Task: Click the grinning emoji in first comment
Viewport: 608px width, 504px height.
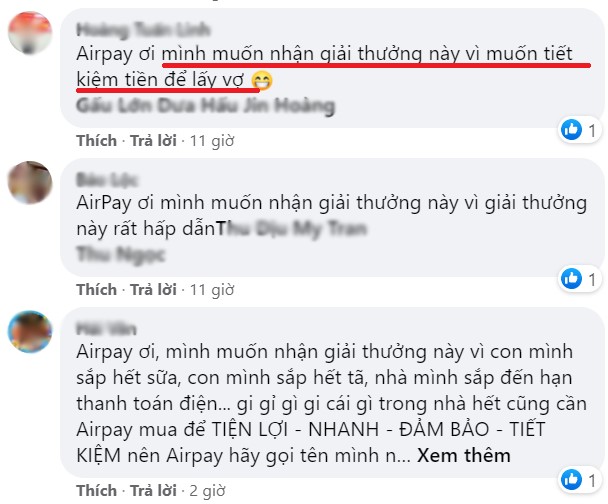Action: pyautogui.click(x=262, y=81)
